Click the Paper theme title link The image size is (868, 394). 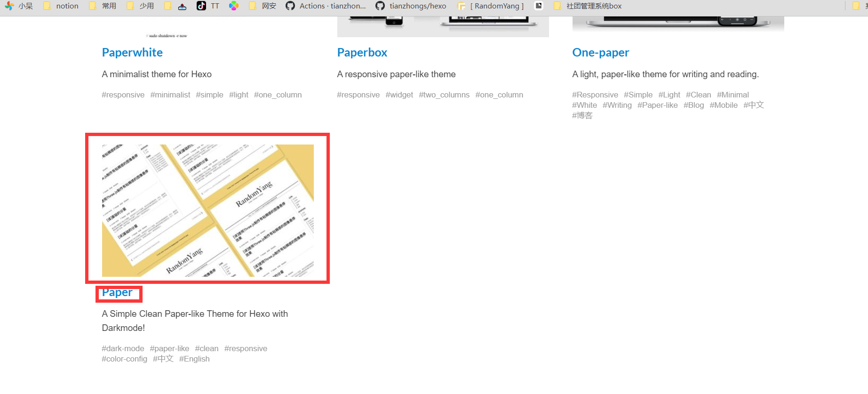117,292
